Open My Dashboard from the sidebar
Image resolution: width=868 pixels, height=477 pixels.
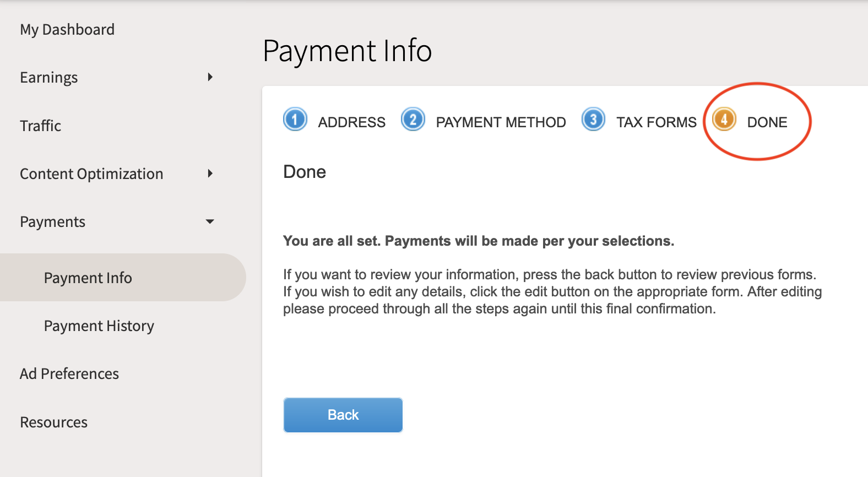(x=67, y=30)
